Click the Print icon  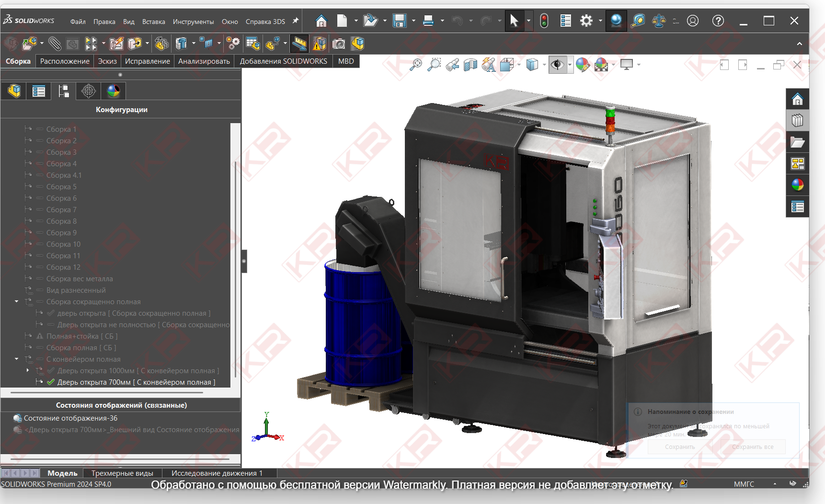428,21
